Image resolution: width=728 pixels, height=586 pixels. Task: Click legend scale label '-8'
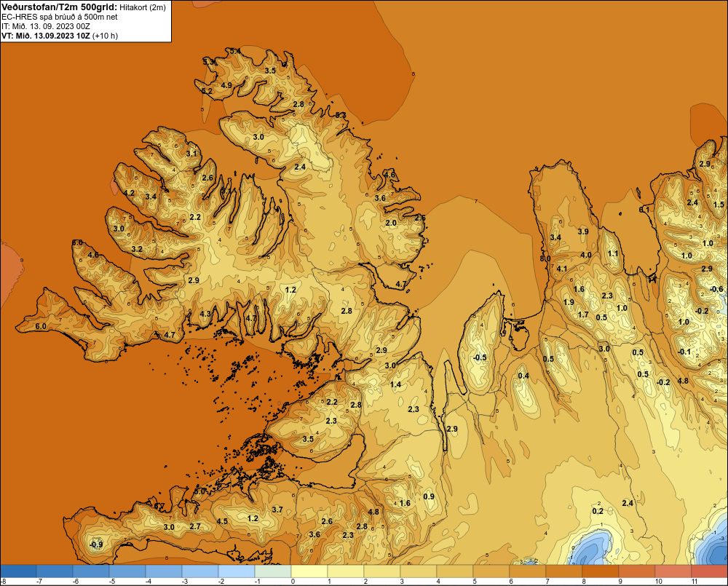[x=3, y=582]
